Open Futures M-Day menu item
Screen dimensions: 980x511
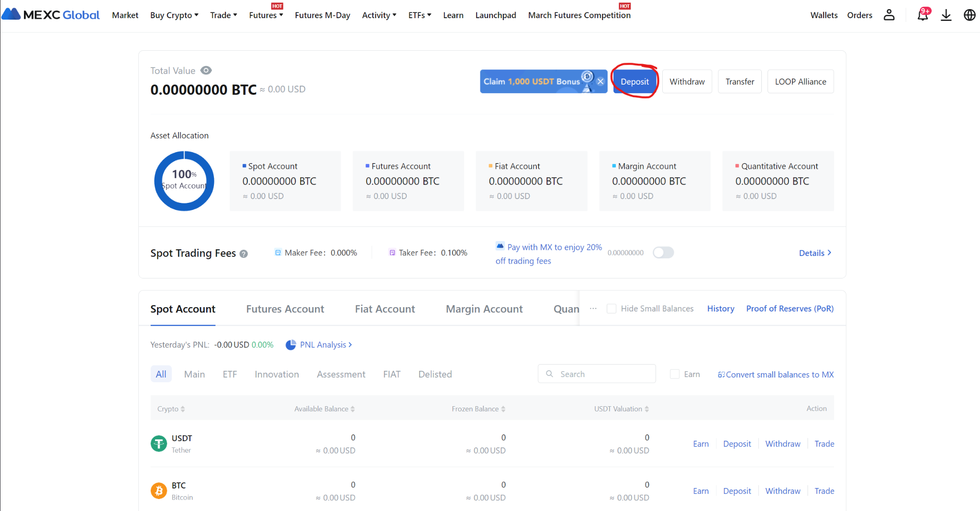tap(323, 15)
